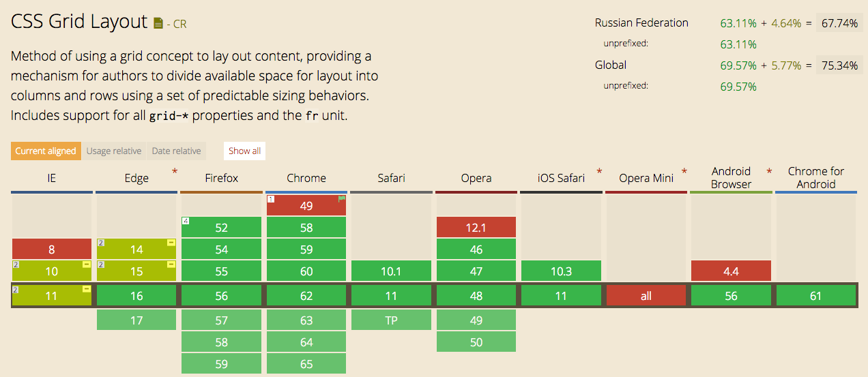
Task: Click the yellow prefix marker on Edge 14
Action: 171,243
